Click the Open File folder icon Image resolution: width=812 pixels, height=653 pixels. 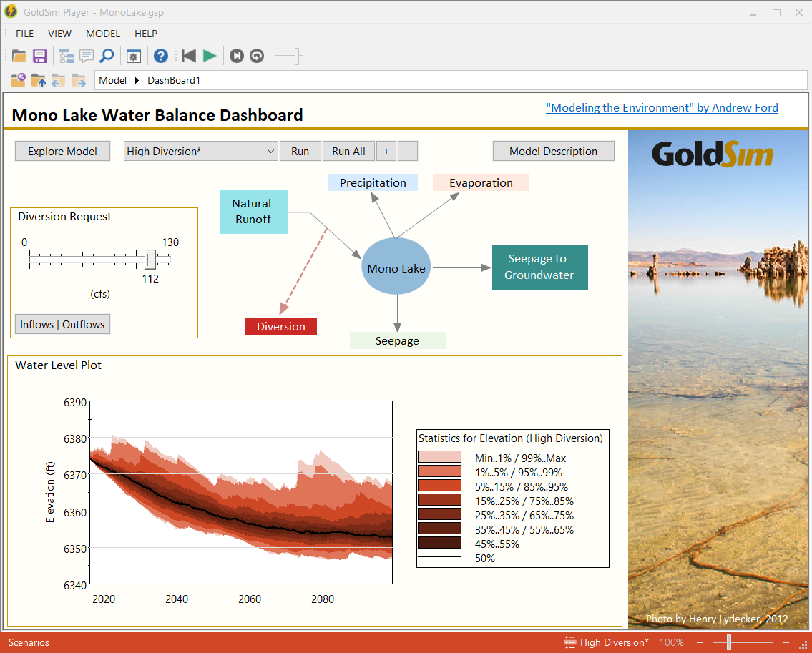pos(19,56)
